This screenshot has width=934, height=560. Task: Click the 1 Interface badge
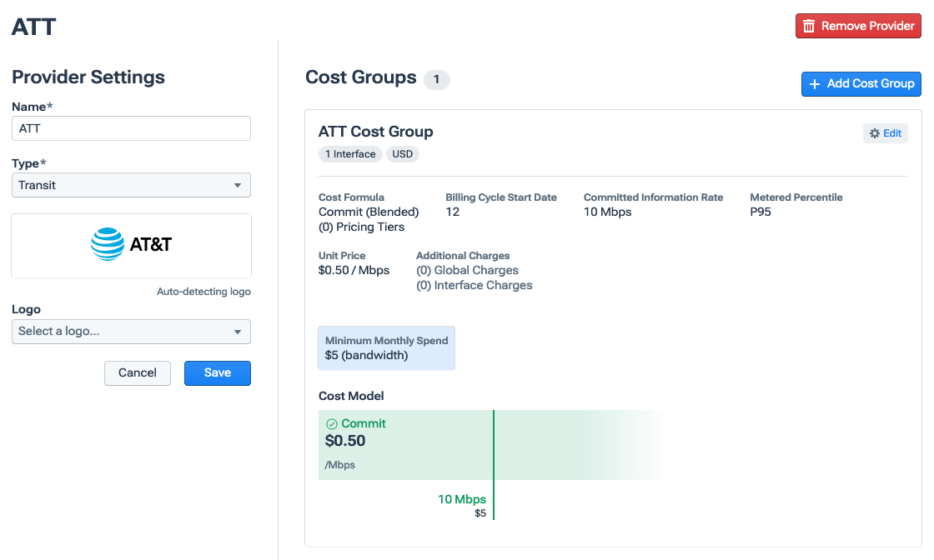pyautogui.click(x=350, y=154)
